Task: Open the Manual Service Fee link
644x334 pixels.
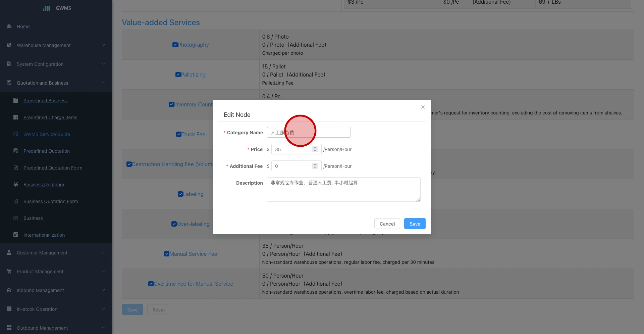Action: [193, 254]
